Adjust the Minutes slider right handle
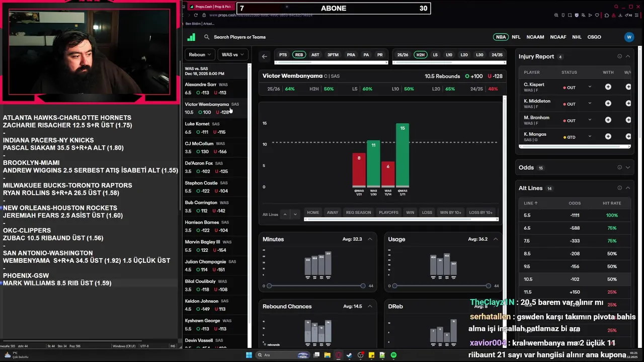The image size is (644, 362). pyautogui.click(x=363, y=286)
